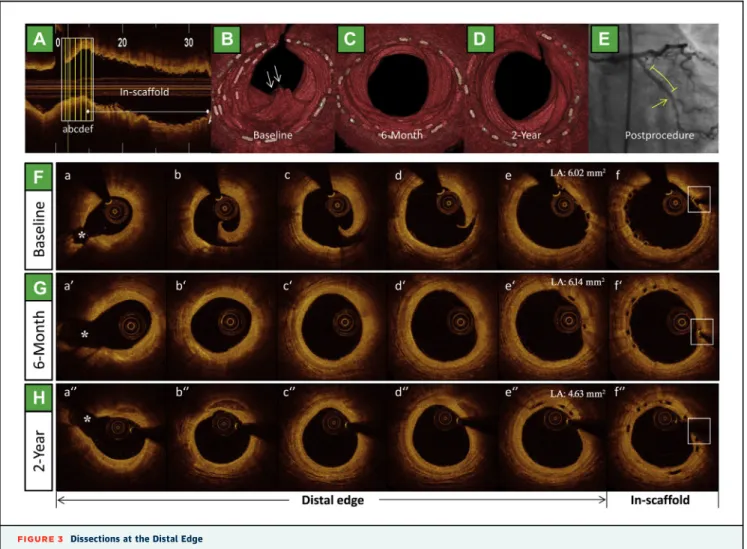Click the 'FIGURE 3' caption label
Viewport: 747px width, 549px height.
click(x=40, y=539)
